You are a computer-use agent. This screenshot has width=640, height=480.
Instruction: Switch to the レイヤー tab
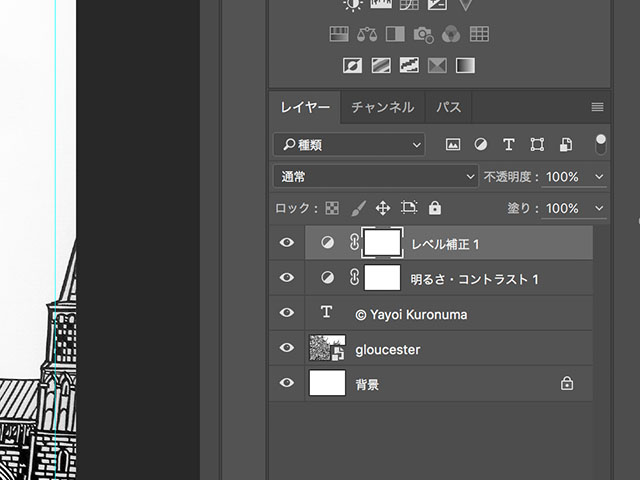[x=305, y=107]
